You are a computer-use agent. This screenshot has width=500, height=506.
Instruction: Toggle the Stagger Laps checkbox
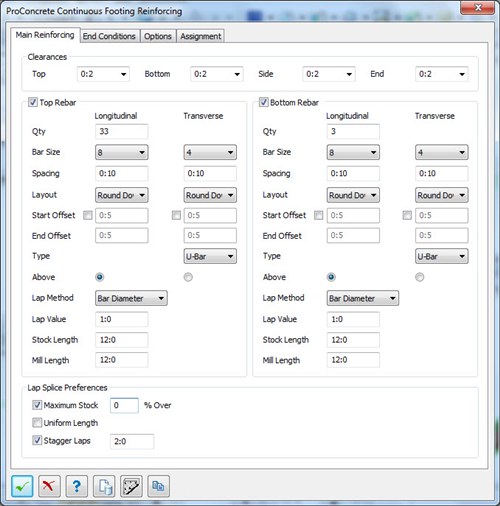click(x=37, y=440)
